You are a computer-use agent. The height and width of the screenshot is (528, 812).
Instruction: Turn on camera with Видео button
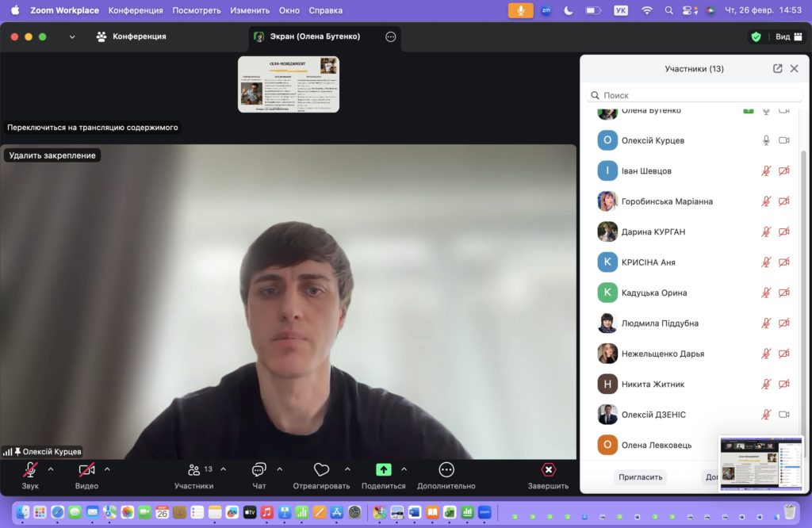(x=86, y=469)
